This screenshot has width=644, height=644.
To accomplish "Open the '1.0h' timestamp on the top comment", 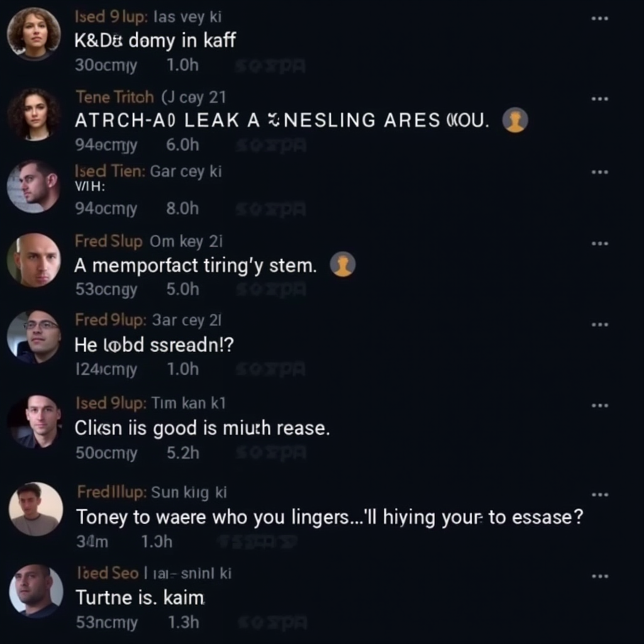I will 182,65.
